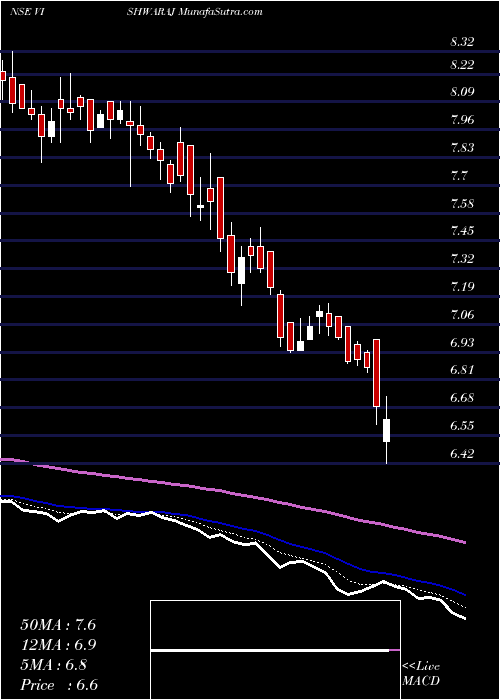
Task: Click the tall red candle before the last candle
Action: [376, 373]
